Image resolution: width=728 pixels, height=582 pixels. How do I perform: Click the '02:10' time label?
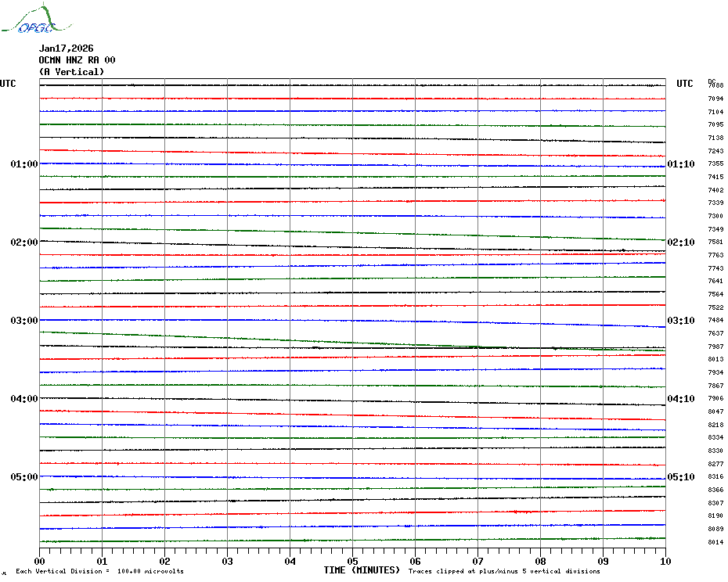(681, 242)
